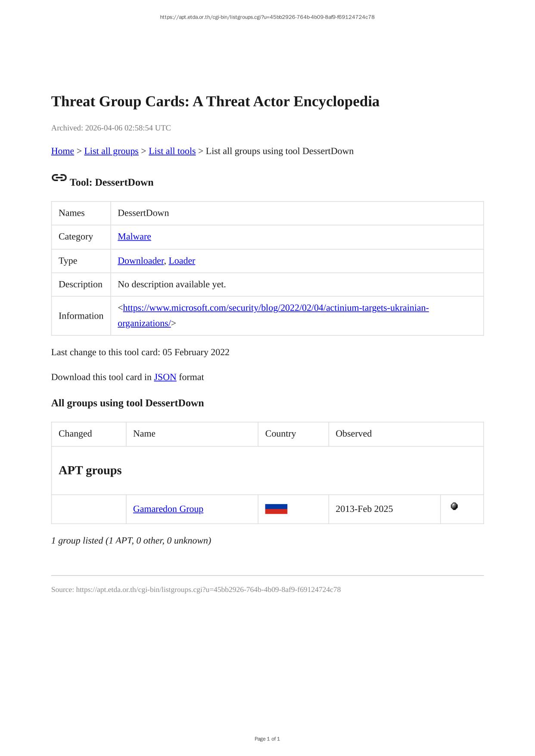
Task: Click the Country column header
Action: click(x=280, y=434)
